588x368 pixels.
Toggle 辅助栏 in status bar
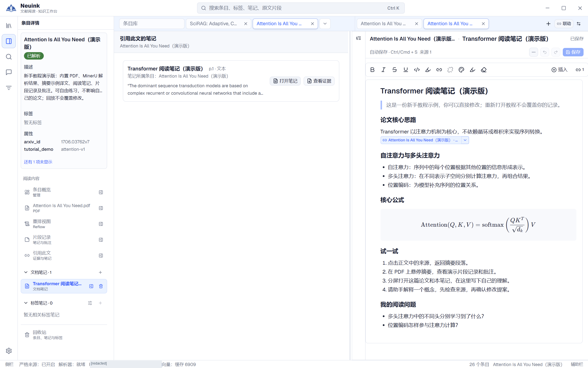[x=577, y=364]
